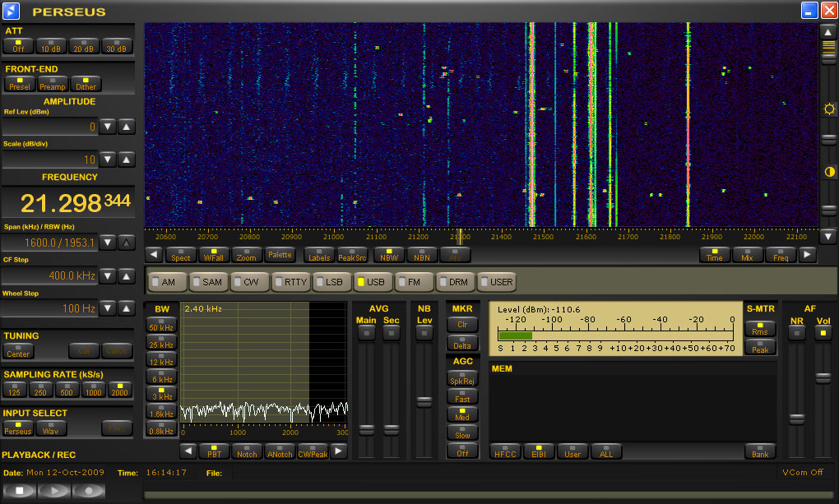Set attenuator to Off
The height and width of the screenshot is (504, 839).
pyautogui.click(x=18, y=46)
